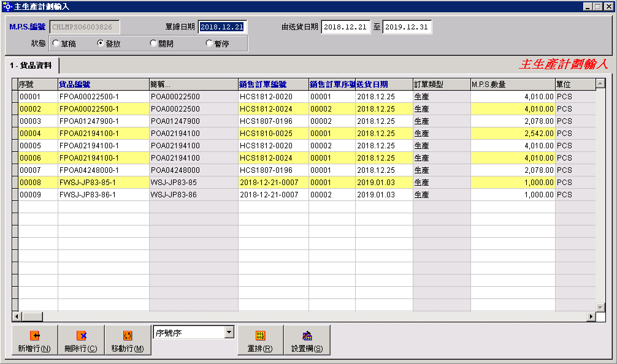The height and width of the screenshot is (364, 617).
Task: Click the delivery start date field 2018.12.21
Action: (x=345, y=27)
